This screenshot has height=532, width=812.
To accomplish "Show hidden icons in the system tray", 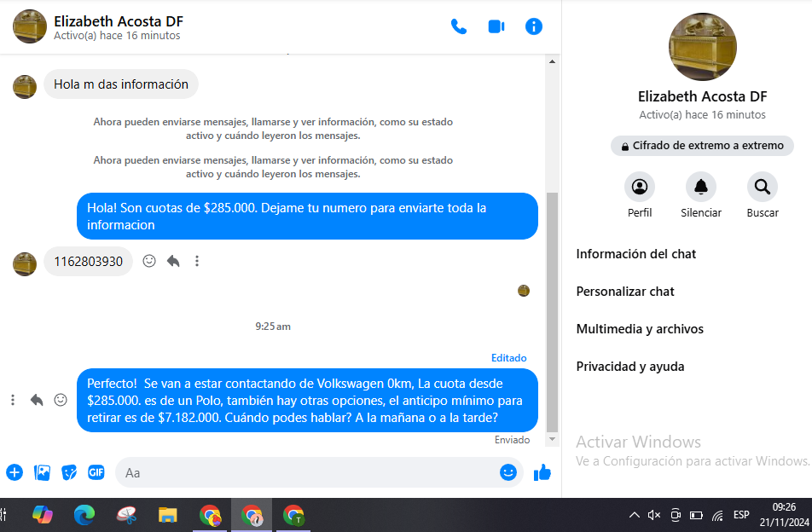I will (634, 515).
